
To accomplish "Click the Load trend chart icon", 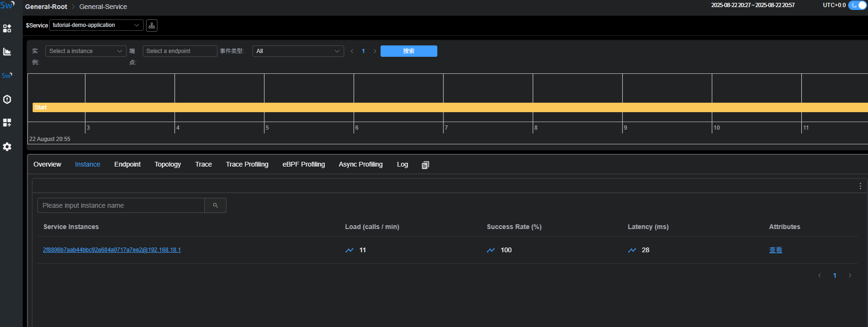I will click(x=349, y=250).
